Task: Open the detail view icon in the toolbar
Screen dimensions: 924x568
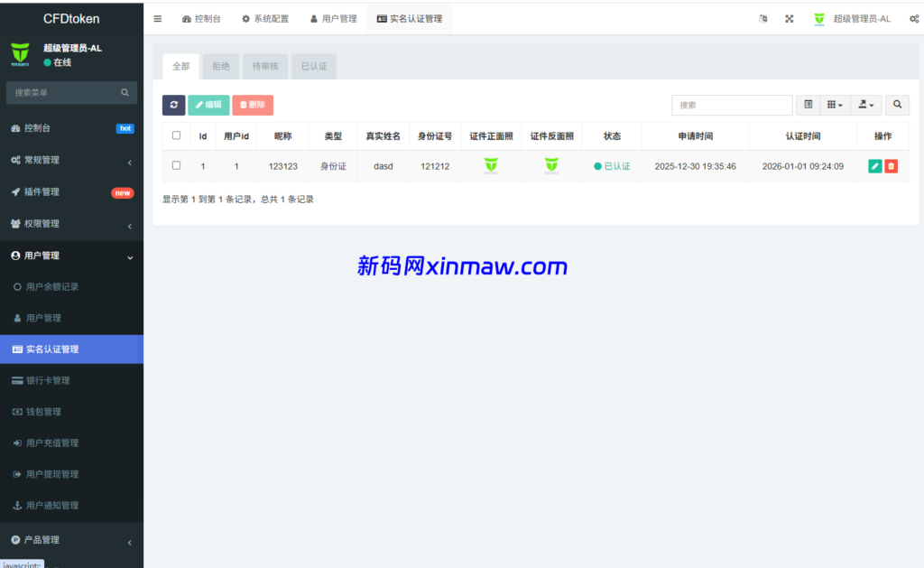Action: (808, 105)
